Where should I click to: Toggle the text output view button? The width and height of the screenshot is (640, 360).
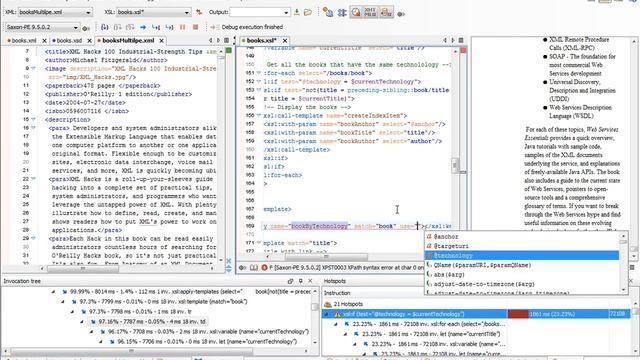[386, 12]
